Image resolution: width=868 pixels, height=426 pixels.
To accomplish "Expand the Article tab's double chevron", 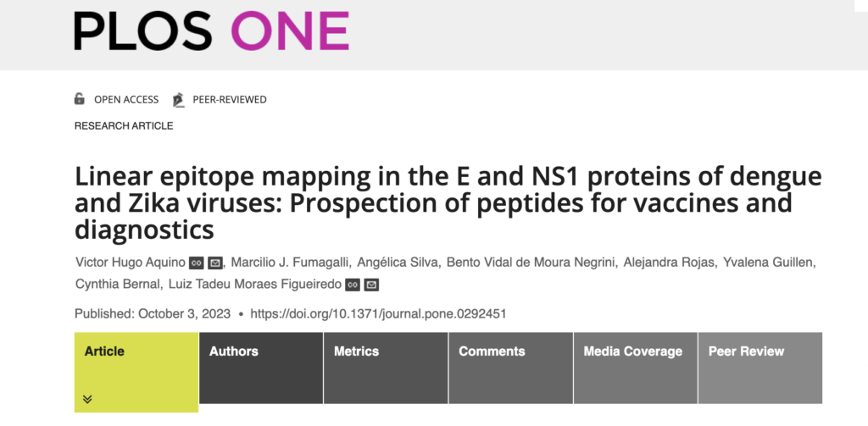I will (x=87, y=399).
